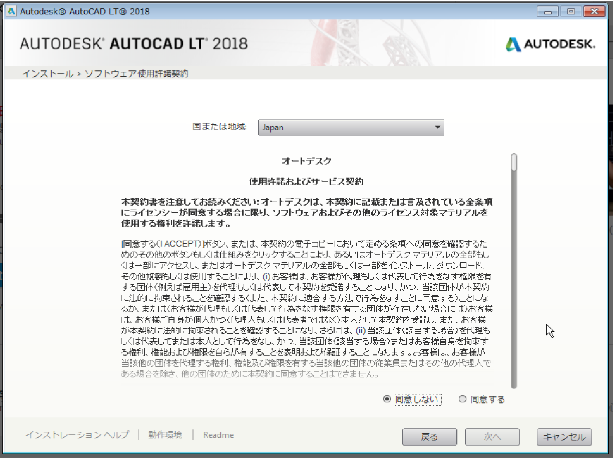The height and width of the screenshot is (458, 613).
Task: Click the AutoCAD icon in the title bar
Action: [11, 11]
